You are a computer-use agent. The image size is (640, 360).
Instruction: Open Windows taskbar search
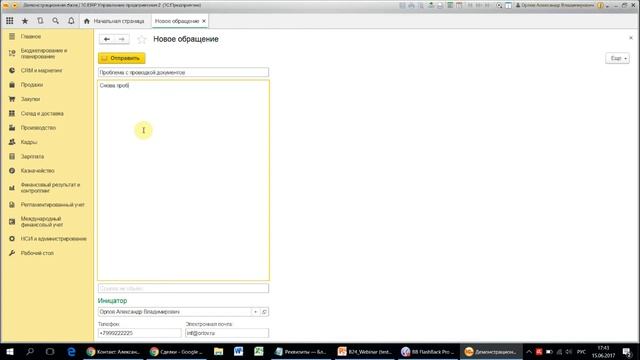tap(30, 351)
